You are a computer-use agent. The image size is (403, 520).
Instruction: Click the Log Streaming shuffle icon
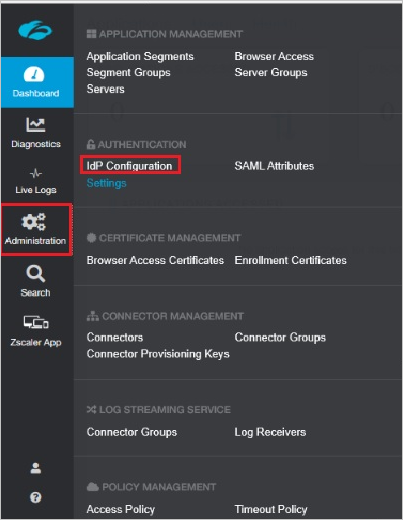(x=91, y=409)
